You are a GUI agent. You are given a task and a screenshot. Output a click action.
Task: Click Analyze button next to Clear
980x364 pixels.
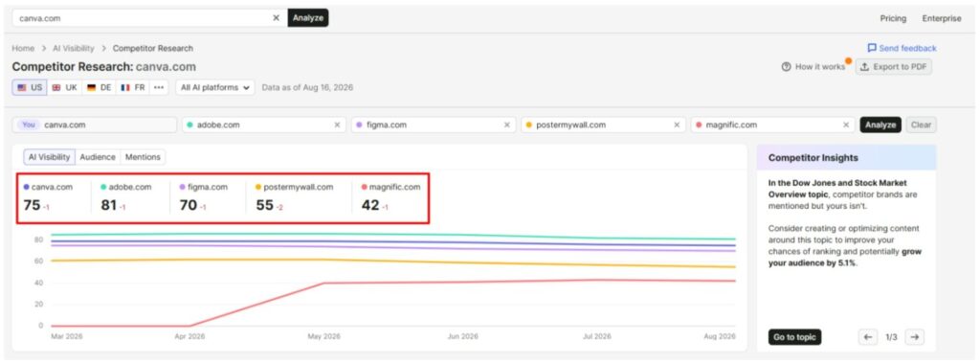coord(880,125)
